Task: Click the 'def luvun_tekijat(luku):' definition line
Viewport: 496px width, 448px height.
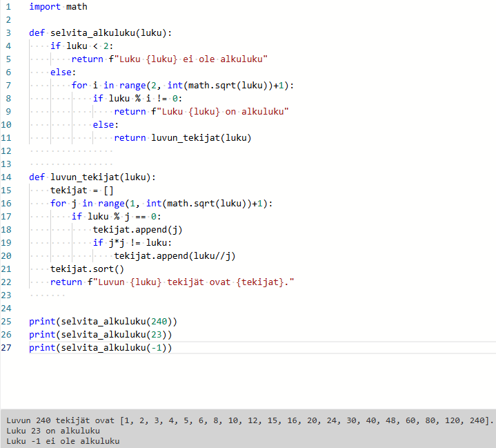Action: pos(92,177)
